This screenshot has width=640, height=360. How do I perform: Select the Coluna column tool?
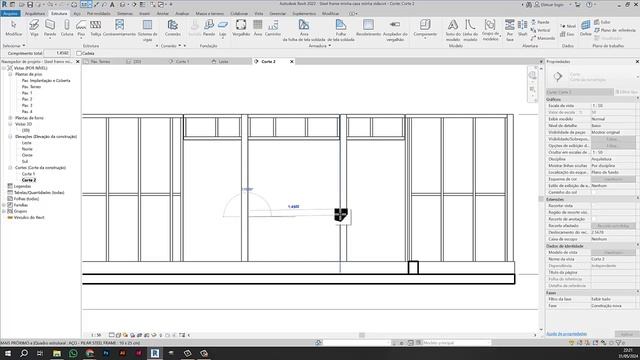click(67, 28)
